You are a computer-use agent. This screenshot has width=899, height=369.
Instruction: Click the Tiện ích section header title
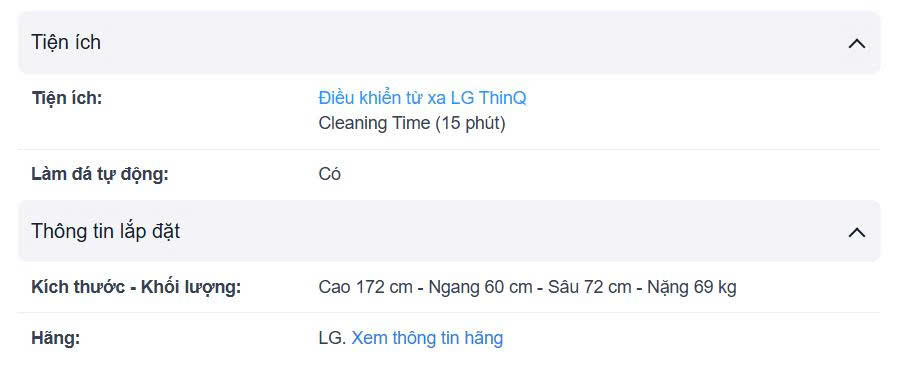coord(66,42)
